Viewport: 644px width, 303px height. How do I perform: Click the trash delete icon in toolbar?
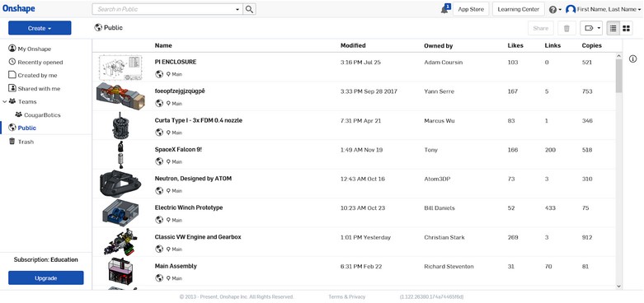(566, 28)
